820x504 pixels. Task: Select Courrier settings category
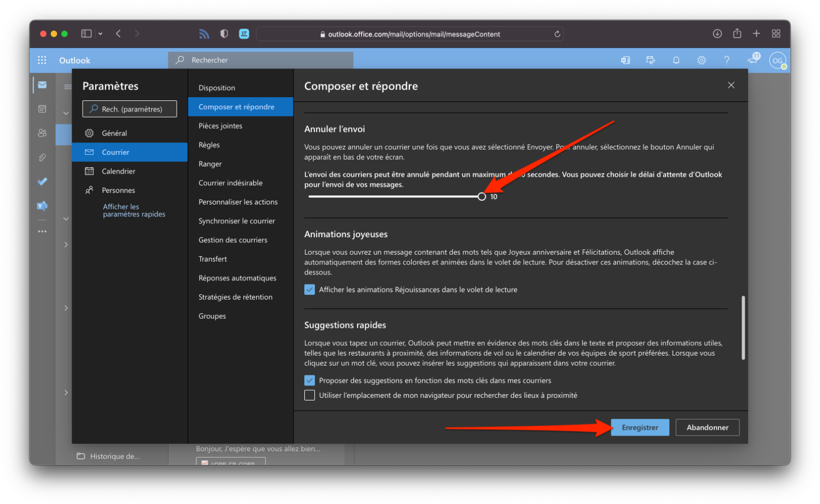[x=130, y=152]
